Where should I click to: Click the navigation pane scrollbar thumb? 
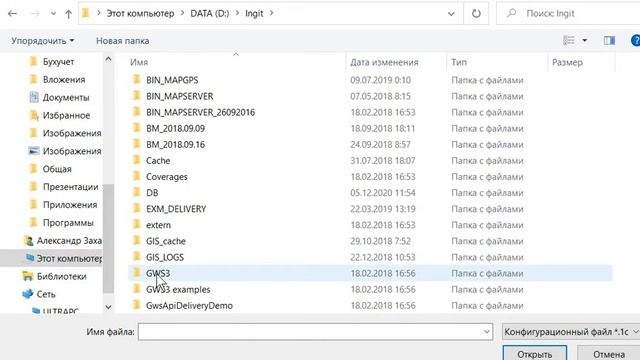[108, 239]
